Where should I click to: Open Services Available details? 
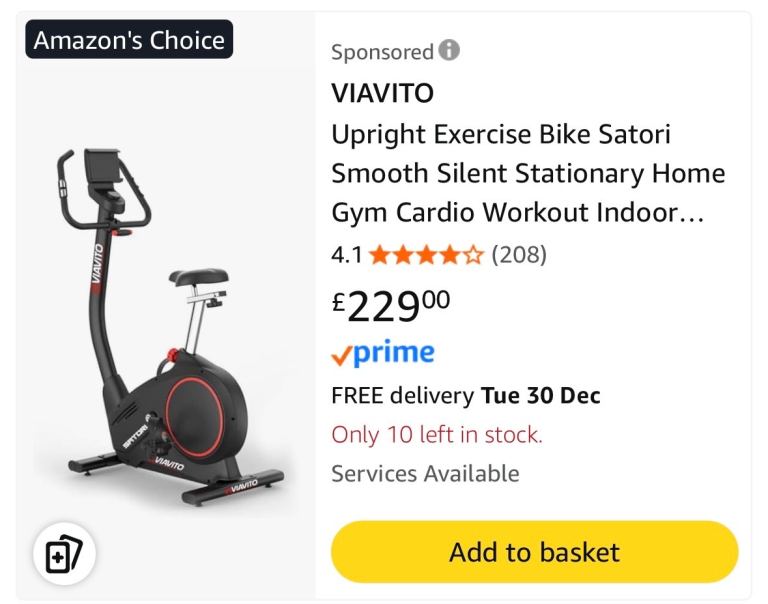tap(425, 474)
